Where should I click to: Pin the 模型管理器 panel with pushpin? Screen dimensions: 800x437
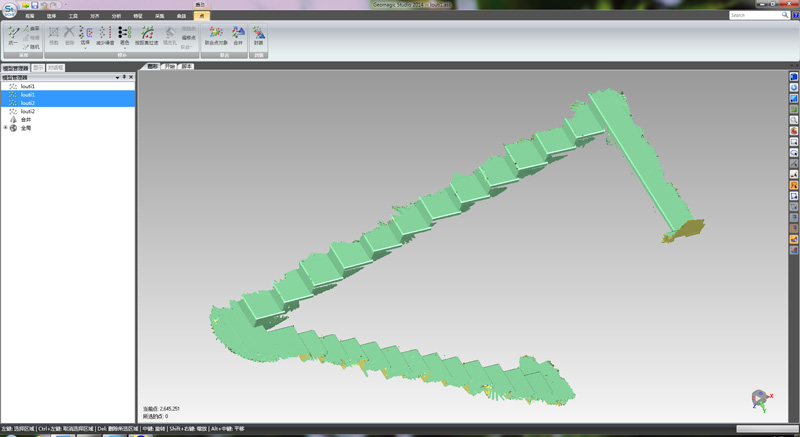124,77
